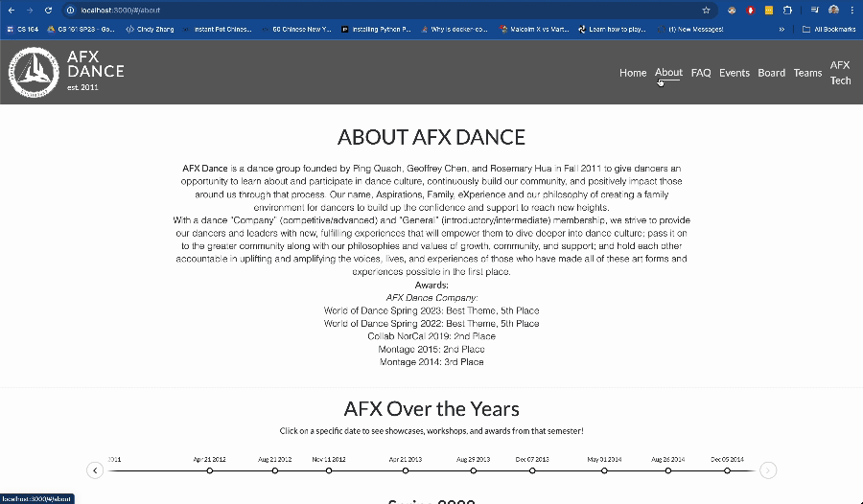Open the yellow extension icon in toolbar
This screenshot has width=863, height=504.
(769, 10)
